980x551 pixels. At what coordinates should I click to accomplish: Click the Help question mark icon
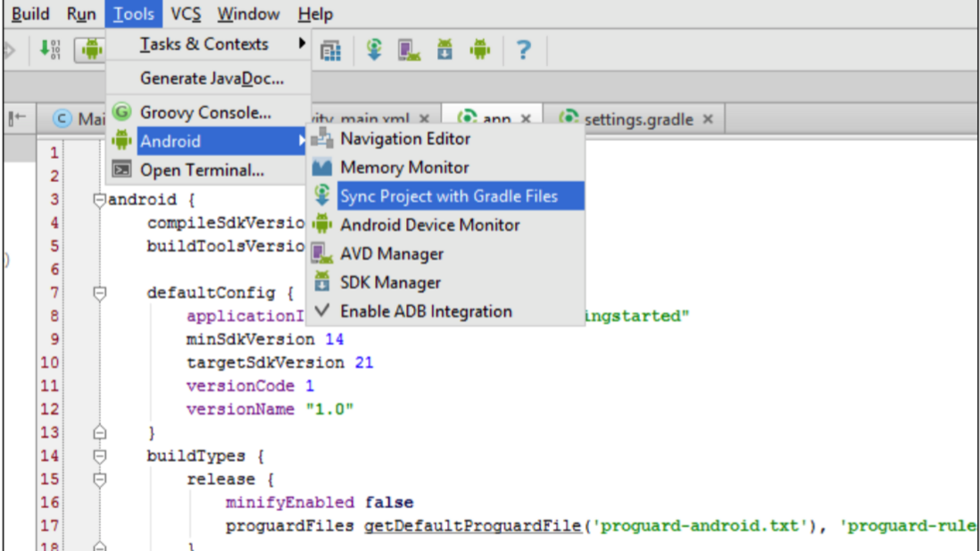pyautogui.click(x=524, y=49)
